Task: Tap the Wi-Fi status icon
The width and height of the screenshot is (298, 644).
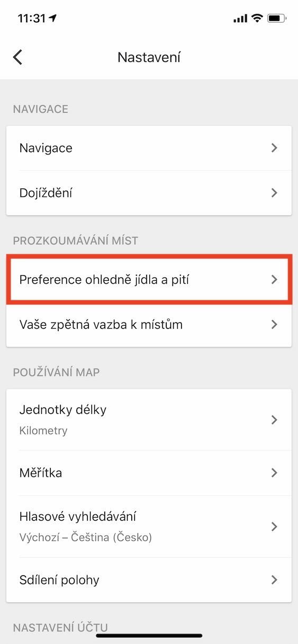Action: click(257, 18)
